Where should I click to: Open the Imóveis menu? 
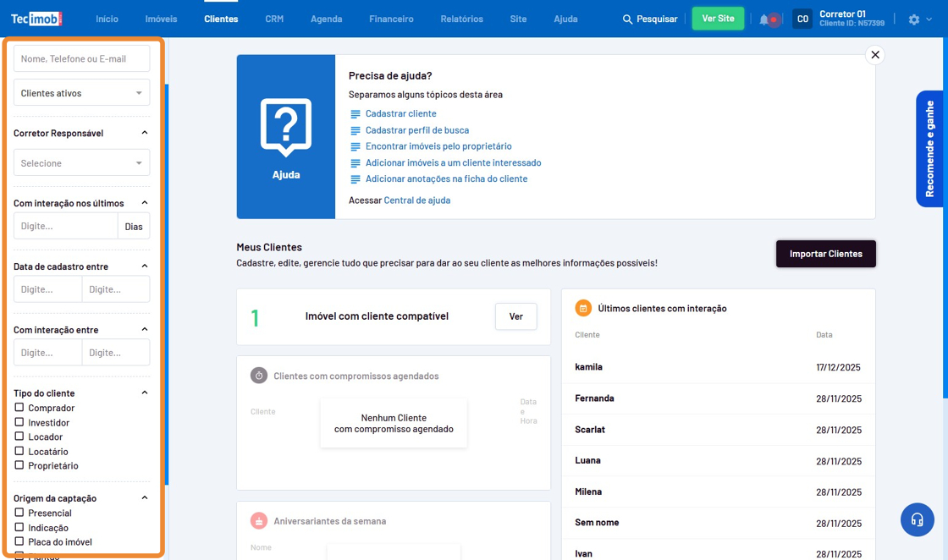161,19
